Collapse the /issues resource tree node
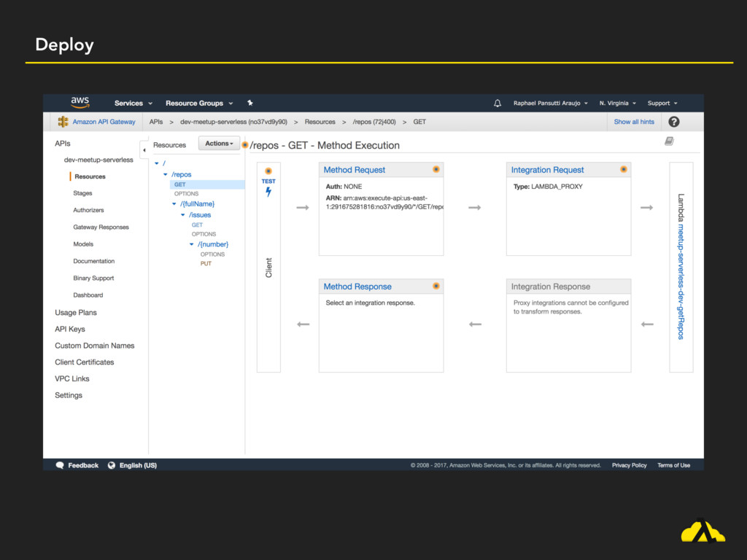This screenshot has height=560, width=747. click(183, 215)
